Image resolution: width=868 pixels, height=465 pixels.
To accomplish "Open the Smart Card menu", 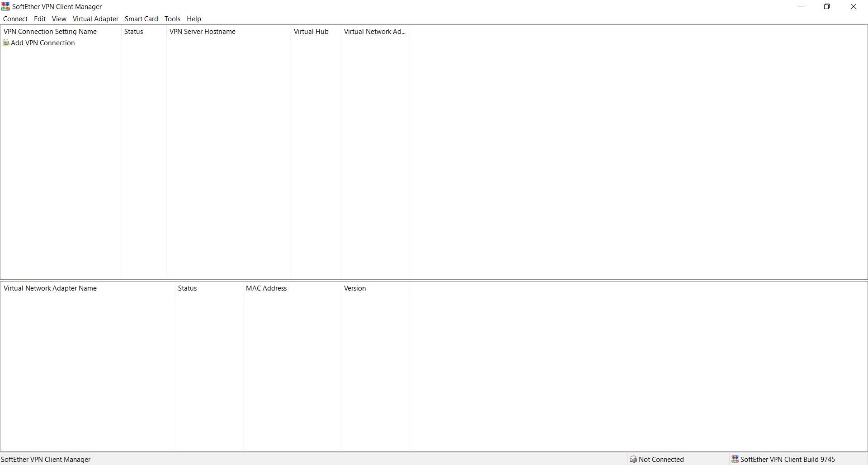I will click(142, 19).
